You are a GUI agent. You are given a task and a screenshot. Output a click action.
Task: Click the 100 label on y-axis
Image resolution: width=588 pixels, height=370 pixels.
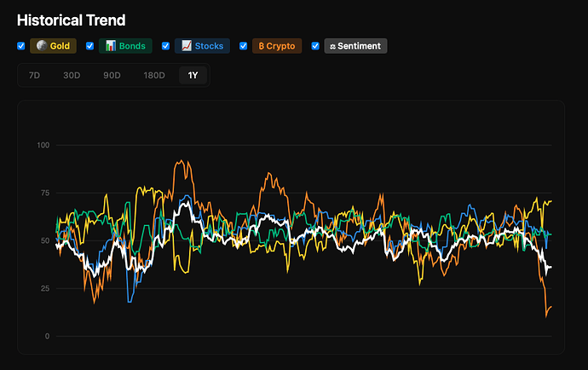[43, 146]
